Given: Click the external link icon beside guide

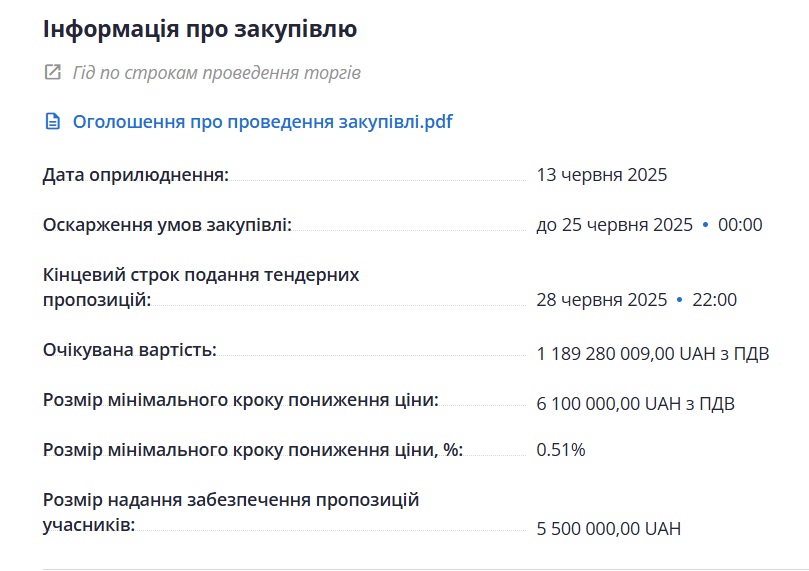Looking at the screenshot, I should pos(53,72).
